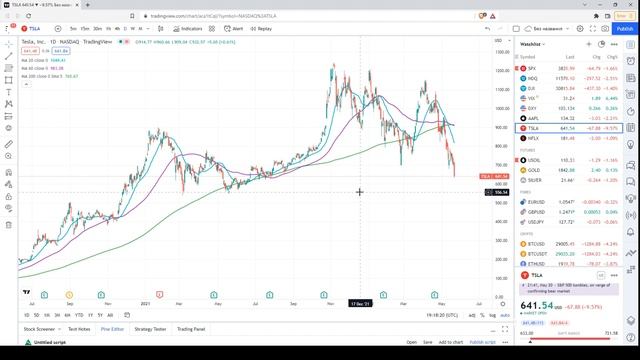Viewport: 640px width, 360px height.
Task: Select the zoom in tool
Action: click(9, 156)
